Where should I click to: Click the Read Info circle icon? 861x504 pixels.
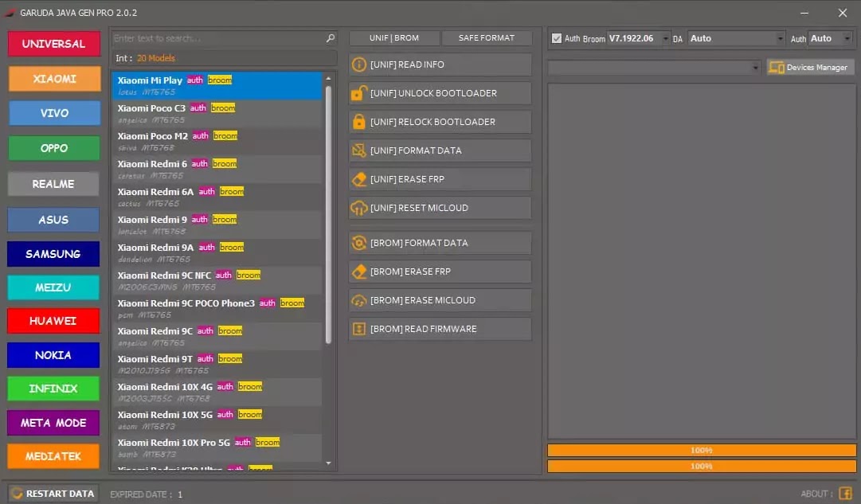(x=358, y=64)
